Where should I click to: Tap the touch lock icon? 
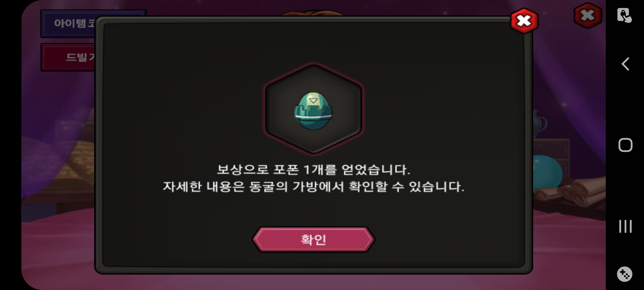(624, 15)
